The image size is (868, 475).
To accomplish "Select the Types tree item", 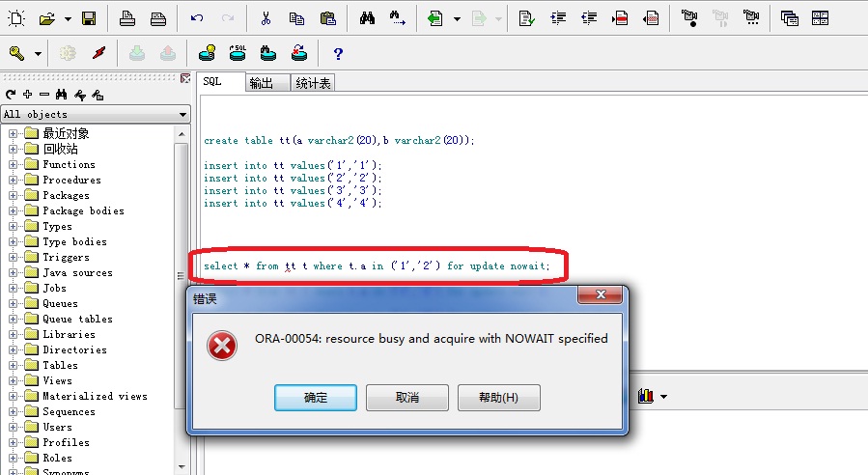I will pyautogui.click(x=58, y=227).
